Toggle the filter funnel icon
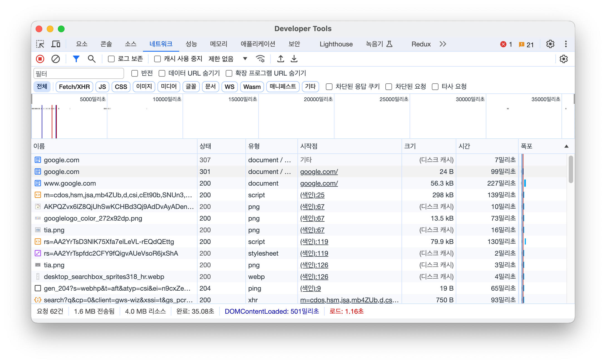The image size is (606, 364). 76,59
